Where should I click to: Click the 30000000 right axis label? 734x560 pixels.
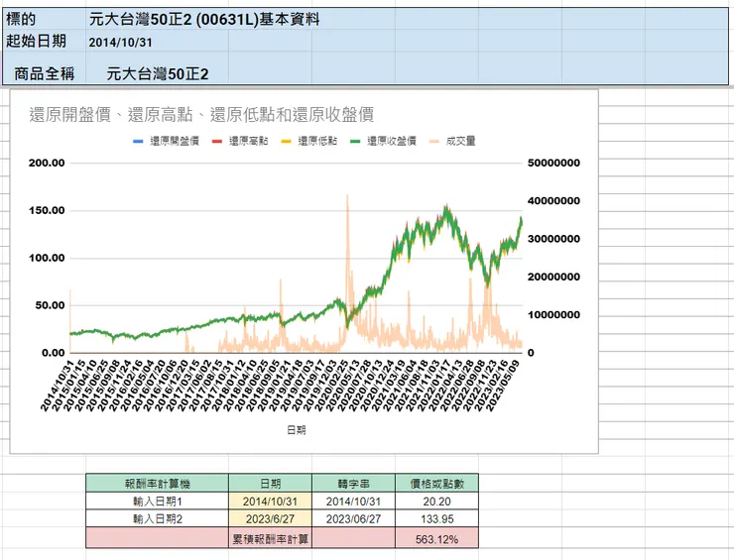click(553, 239)
